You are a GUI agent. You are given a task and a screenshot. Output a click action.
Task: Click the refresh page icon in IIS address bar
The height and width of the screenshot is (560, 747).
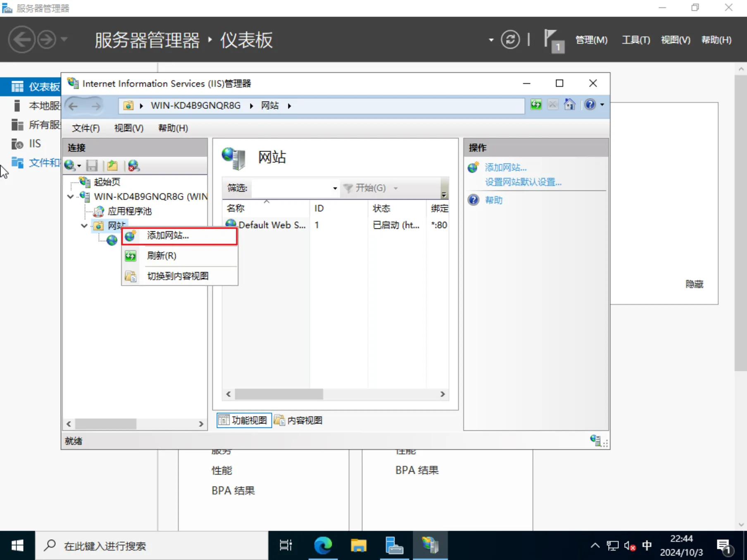(536, 105)
